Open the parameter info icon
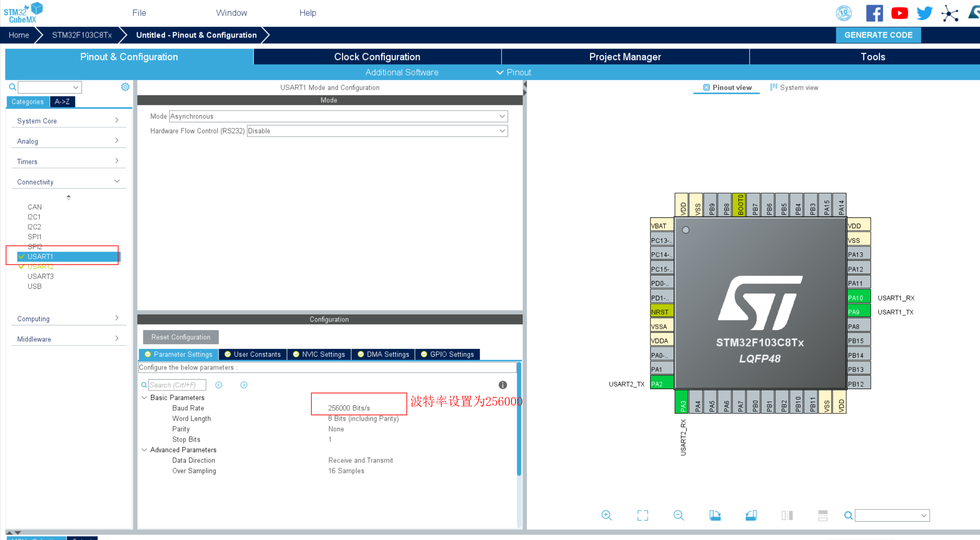This screenshot has height=540, width=980. click(x=503, y=385)
